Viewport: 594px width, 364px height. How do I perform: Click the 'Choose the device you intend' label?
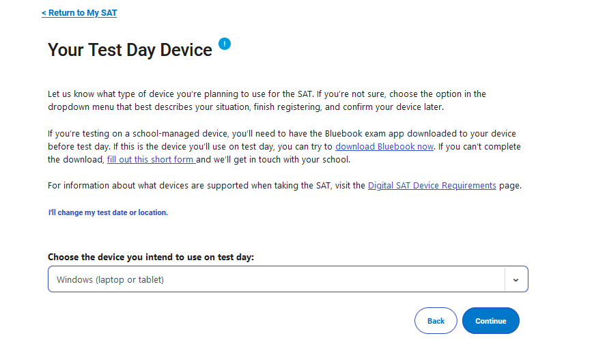151,257
